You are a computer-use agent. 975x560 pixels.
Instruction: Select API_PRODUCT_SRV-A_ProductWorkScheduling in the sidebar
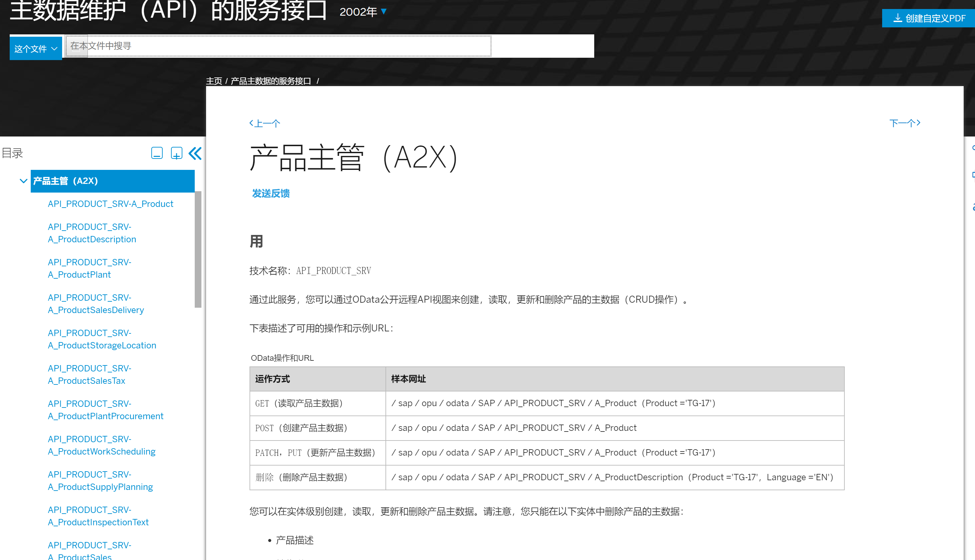tap(101, 445)
